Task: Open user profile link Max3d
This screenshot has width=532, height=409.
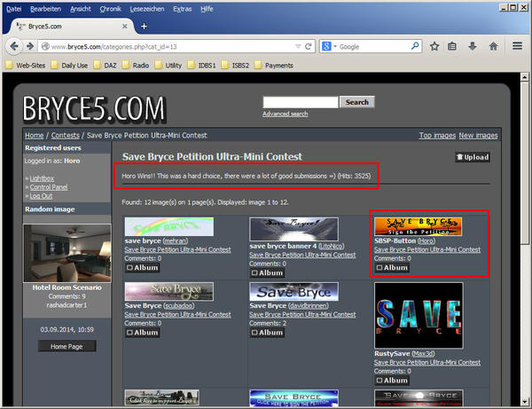Action: click(423, 353)
